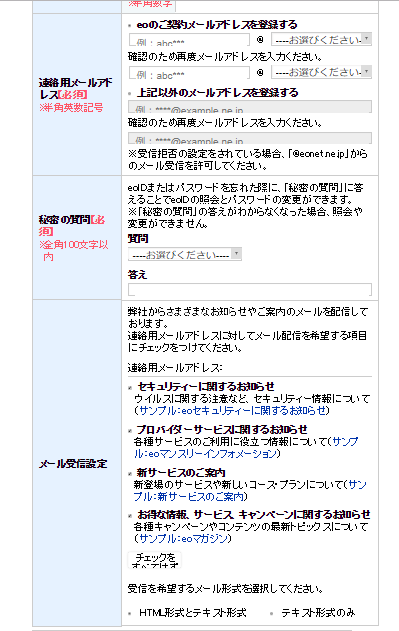399x631 pixels.
Task: Select the radio for registering a non-eo email address
Action: [130, 94]
